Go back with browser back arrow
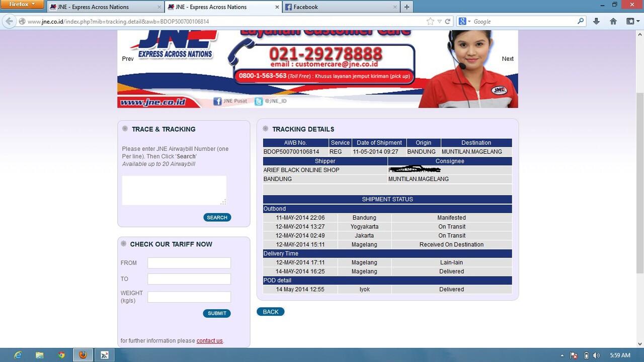This screenshot has height=362, width=644. click(x=9, y=21)
